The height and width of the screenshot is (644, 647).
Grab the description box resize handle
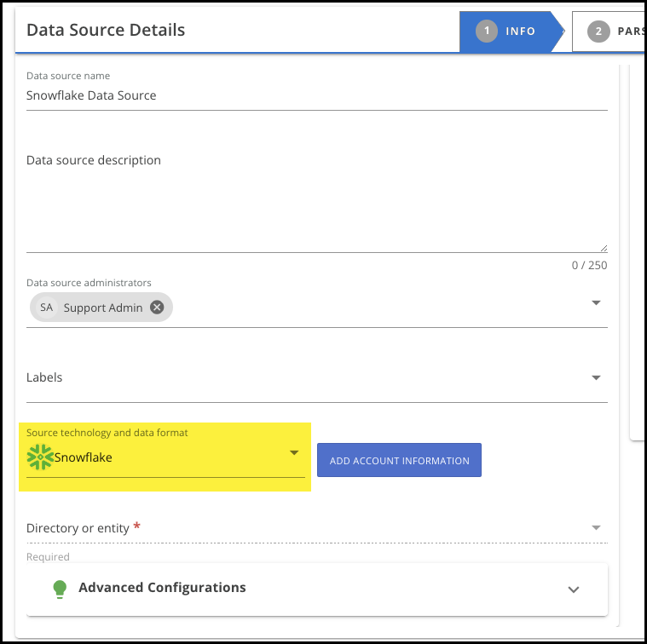click(604, 248)
